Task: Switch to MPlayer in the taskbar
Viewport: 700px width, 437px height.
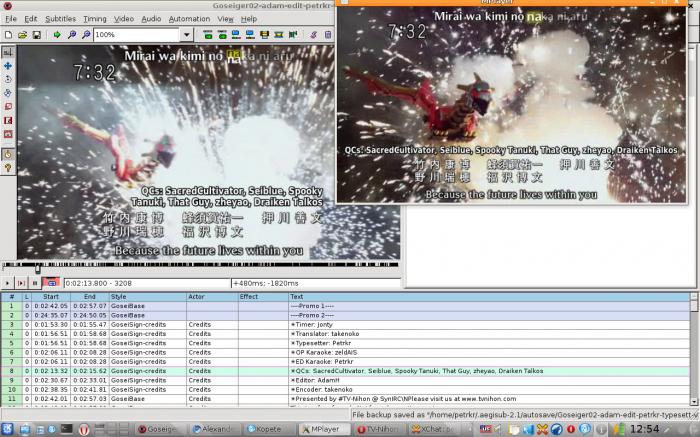Action: click(325, 429)
